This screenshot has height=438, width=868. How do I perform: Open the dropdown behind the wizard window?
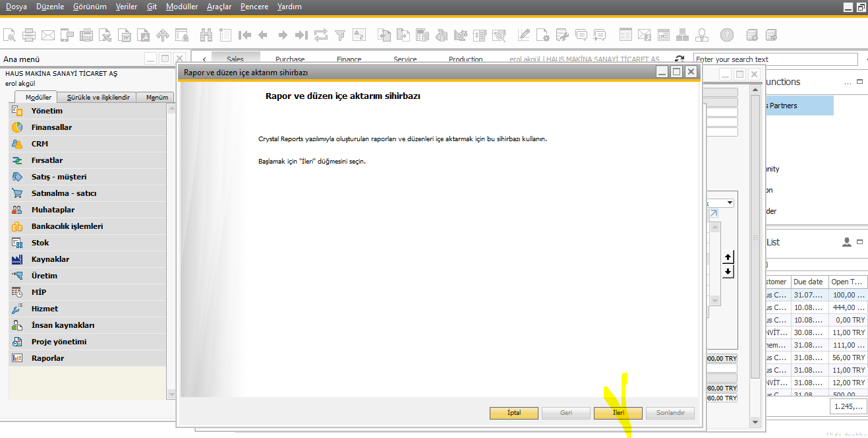pyautogui.click(x=730, y=203)
